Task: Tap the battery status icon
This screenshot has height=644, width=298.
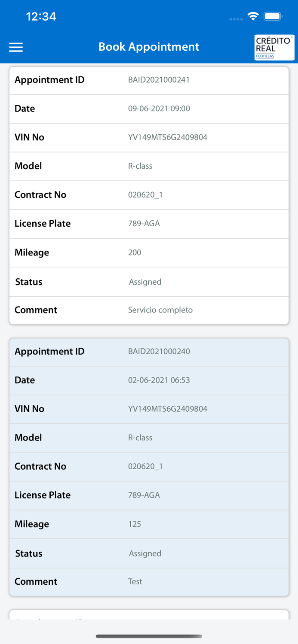Action: [x=273, y=16]
